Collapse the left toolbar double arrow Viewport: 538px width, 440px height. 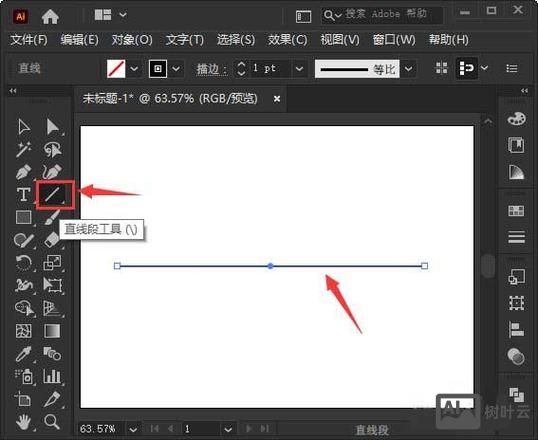coord(13,91)
